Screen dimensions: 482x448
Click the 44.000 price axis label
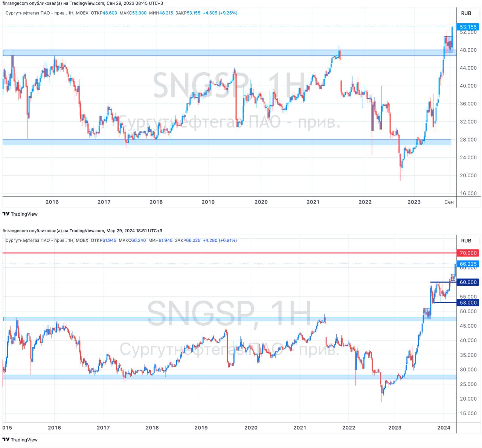468,68
